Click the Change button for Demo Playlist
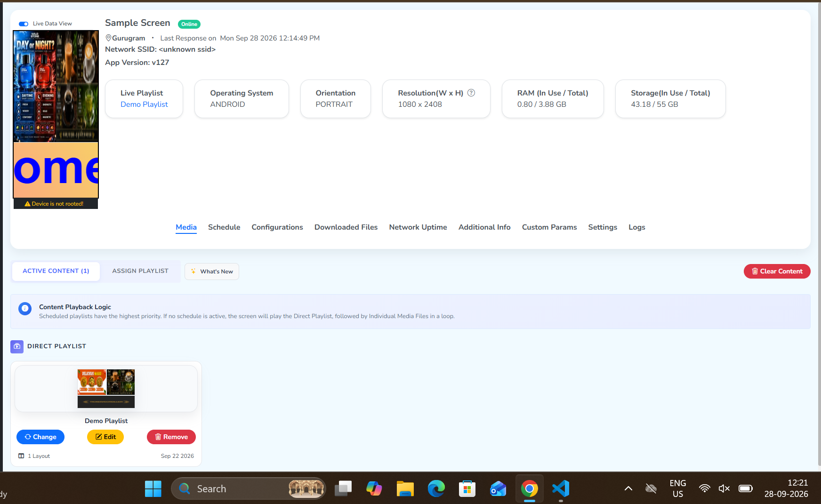This screenshot has height=504, width=821. point(40,437)
